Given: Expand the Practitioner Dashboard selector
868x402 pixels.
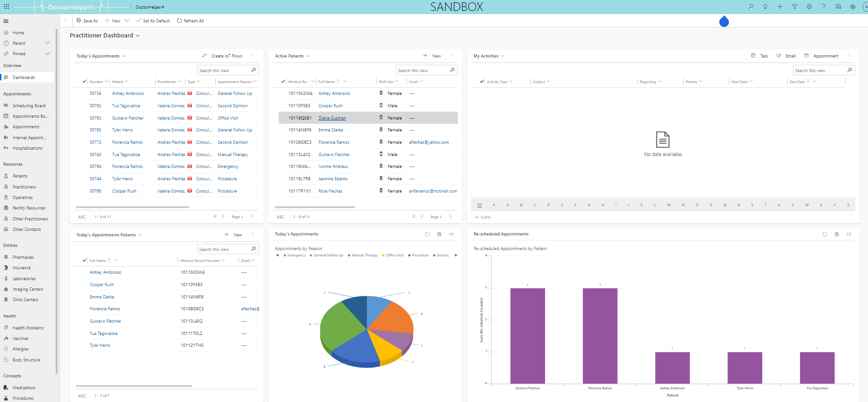Looking at the screenshot, I should pos(138,36).
